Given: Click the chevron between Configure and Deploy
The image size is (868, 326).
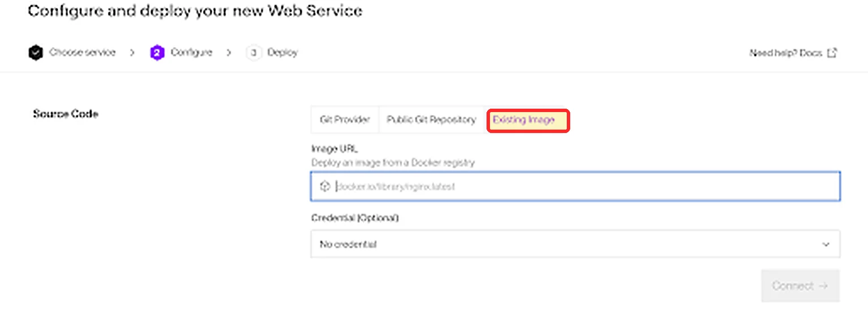Looking at the screenshot, I should click(229, 53).
